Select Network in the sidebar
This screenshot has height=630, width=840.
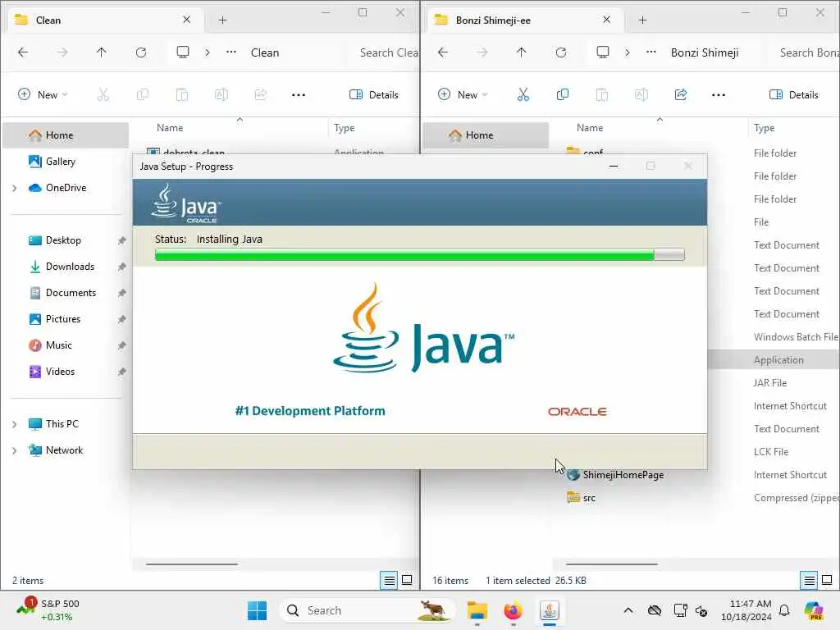pyautogui.click(x=66, y=450)
